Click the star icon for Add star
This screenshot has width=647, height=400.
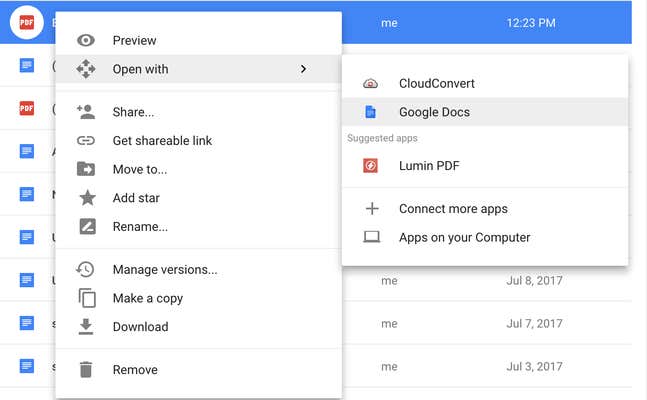pos(87,198)
